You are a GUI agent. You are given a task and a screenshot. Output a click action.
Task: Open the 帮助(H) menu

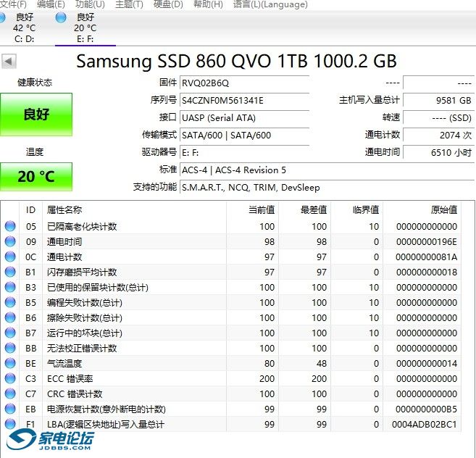point(208,4)
